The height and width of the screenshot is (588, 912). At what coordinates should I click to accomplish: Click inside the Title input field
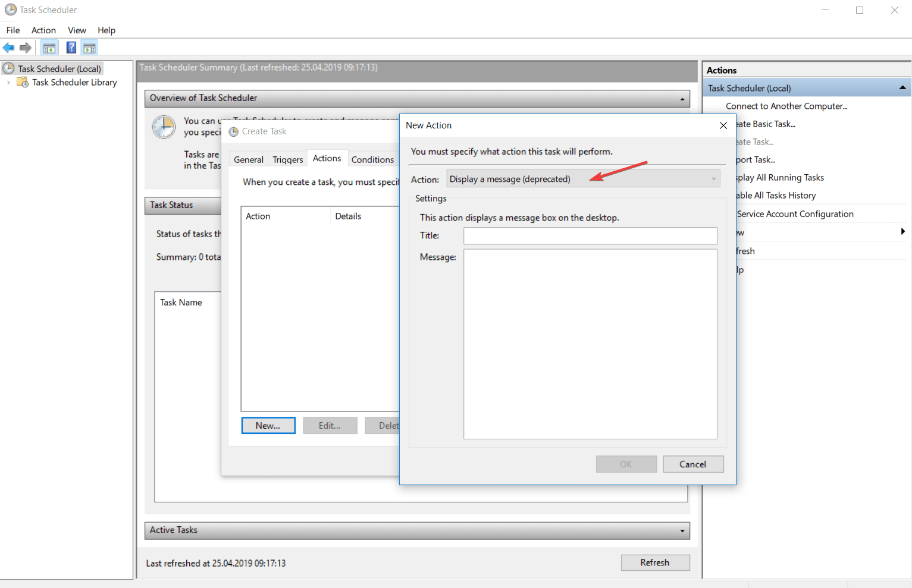(x=590, y=235)
